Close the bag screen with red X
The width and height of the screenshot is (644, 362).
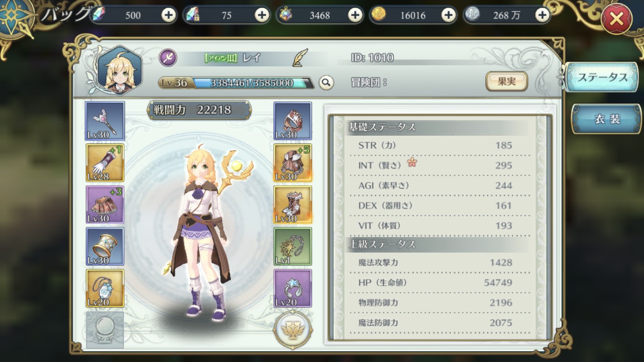(x=616, y=19)
